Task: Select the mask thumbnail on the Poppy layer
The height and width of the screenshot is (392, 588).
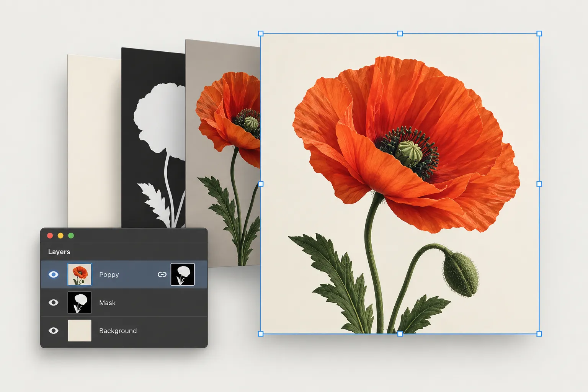Action: (183, 274)
